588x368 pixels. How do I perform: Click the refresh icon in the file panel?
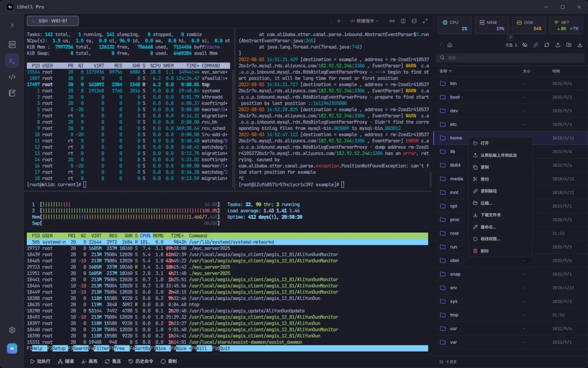point(546,45)
